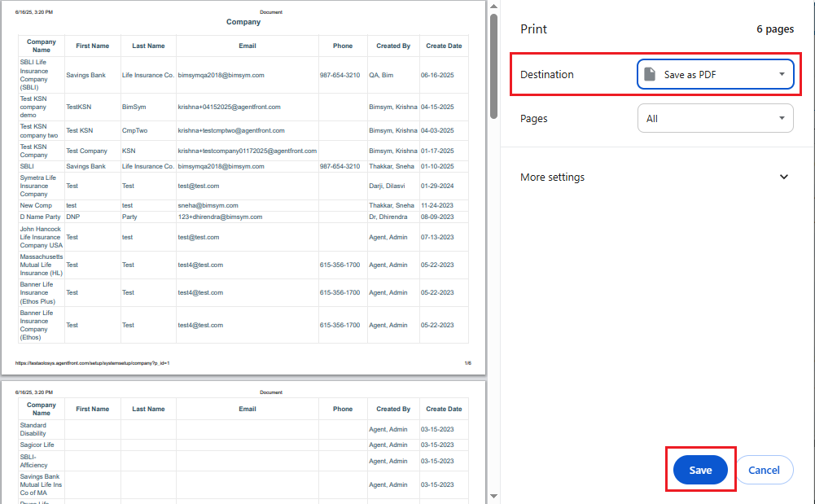Open the Pages dropdown showing All
815x504 pixels.
pyautogui.click(x=715, y=118)
